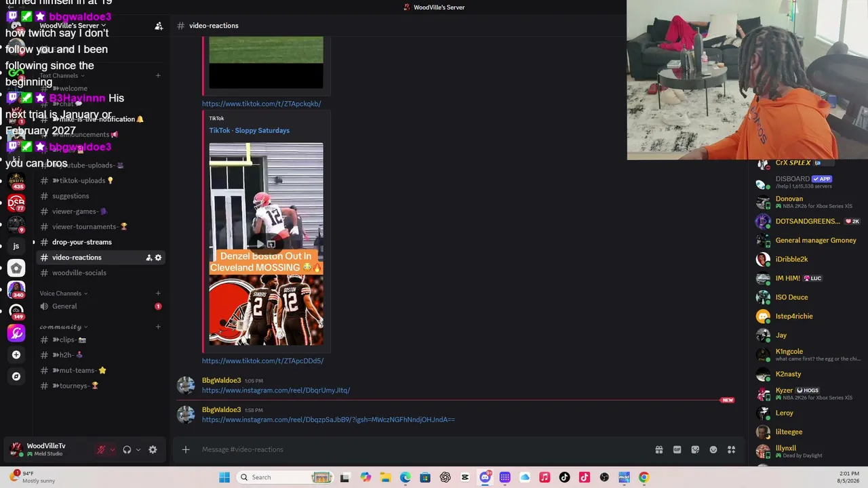Open the Windows Start menu
Screen dimensions: 868x488
[x=224, y=477]
